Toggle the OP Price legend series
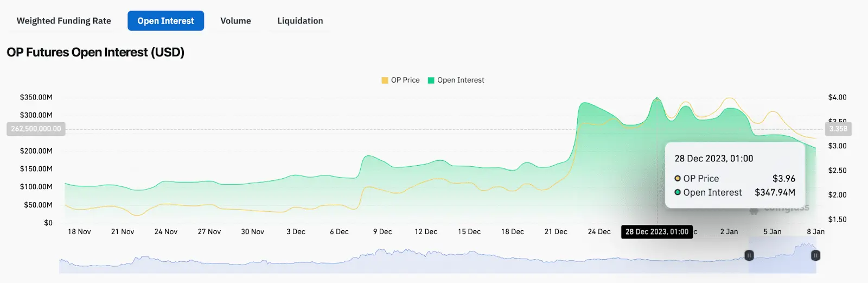 click(405, 80)
